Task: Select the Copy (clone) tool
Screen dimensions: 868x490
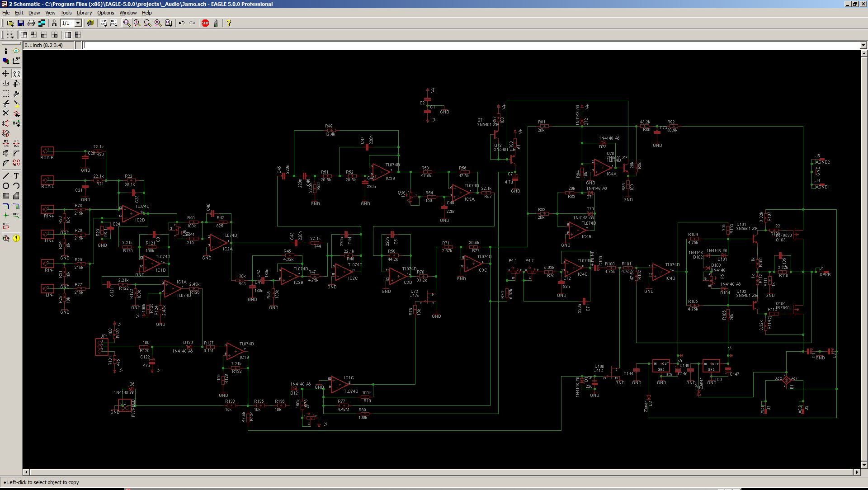Action: coord(17,74)
